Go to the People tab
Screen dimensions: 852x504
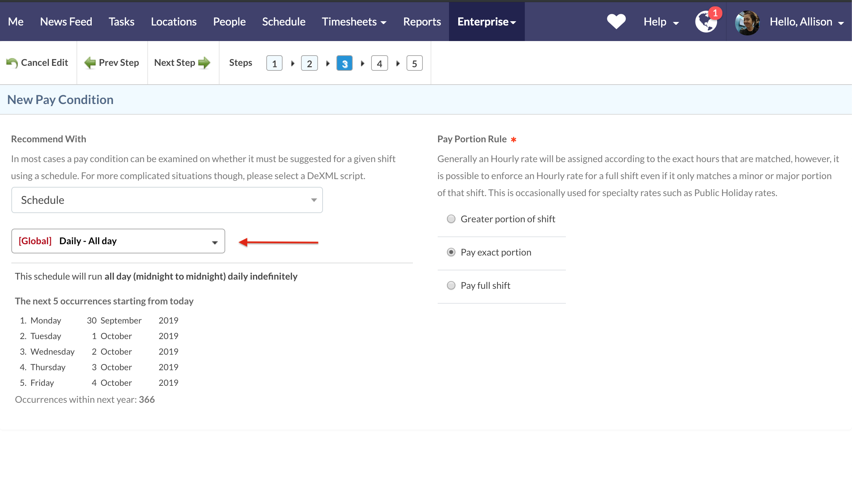click(229, 22)
